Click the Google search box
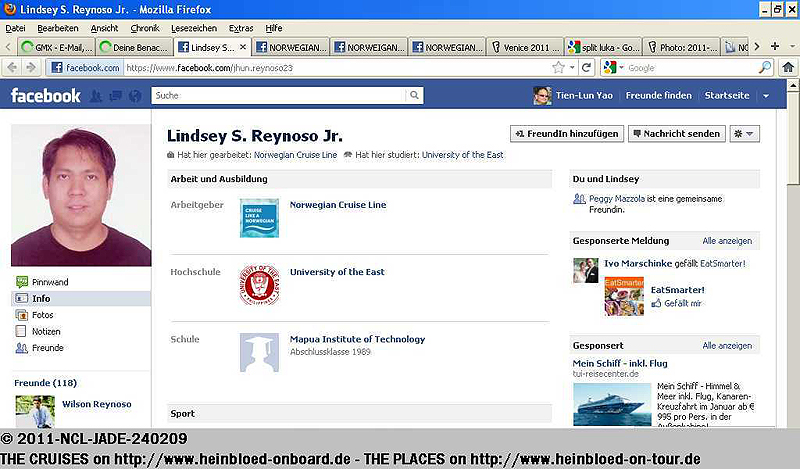Image resolution: width=800 pixels, height=469 pixels. [x=691, y=67]
